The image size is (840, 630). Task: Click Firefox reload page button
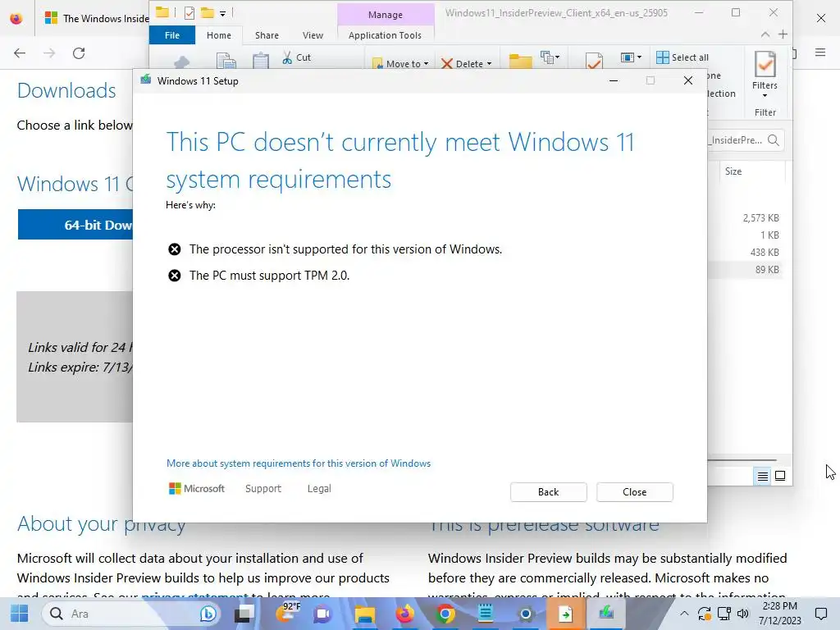click(79, 53)
